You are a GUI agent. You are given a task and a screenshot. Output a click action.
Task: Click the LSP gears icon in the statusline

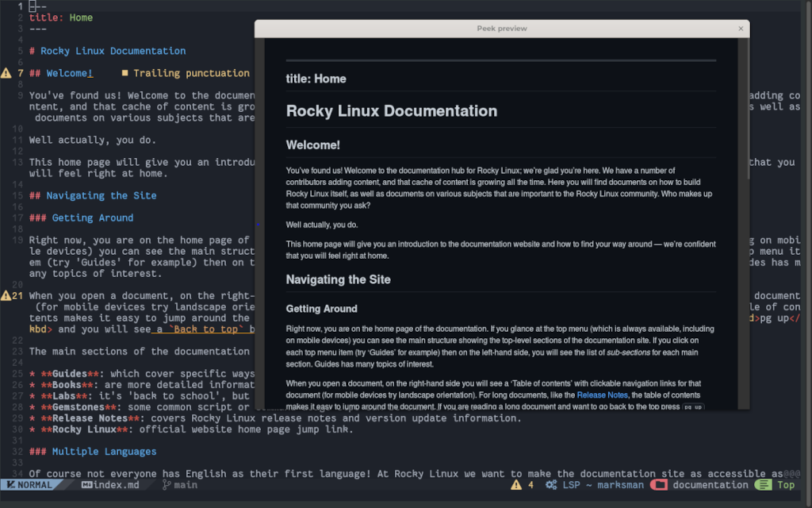[550, 484]
